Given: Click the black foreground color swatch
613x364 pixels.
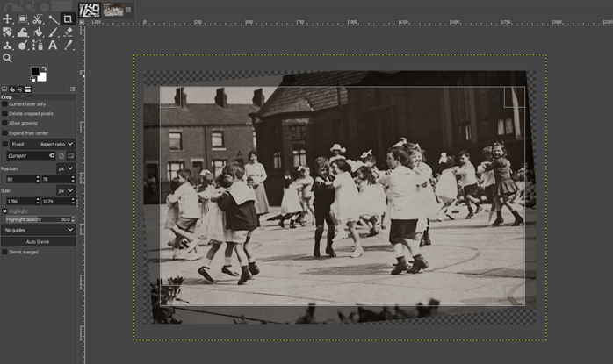Looking at the screenshot, I should 35,71.
